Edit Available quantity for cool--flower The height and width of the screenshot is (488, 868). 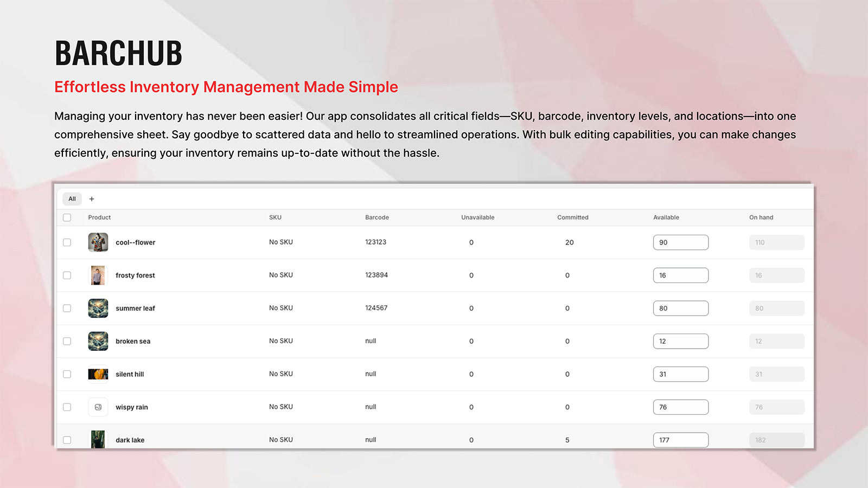click(681, 242)
